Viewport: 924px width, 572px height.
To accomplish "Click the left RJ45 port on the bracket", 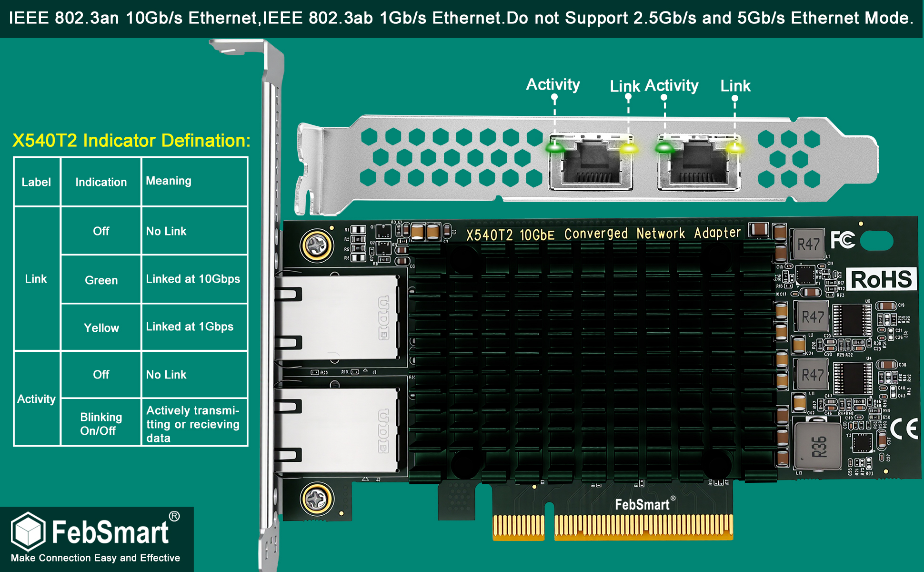I will coord(591,163).
